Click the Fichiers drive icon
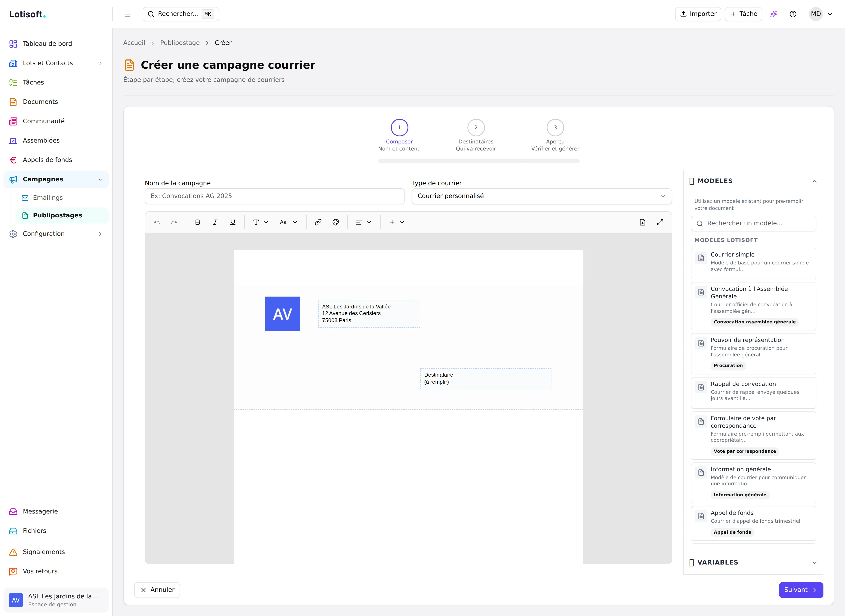Screen dimensions: 845x616 (x=13, y=531)
